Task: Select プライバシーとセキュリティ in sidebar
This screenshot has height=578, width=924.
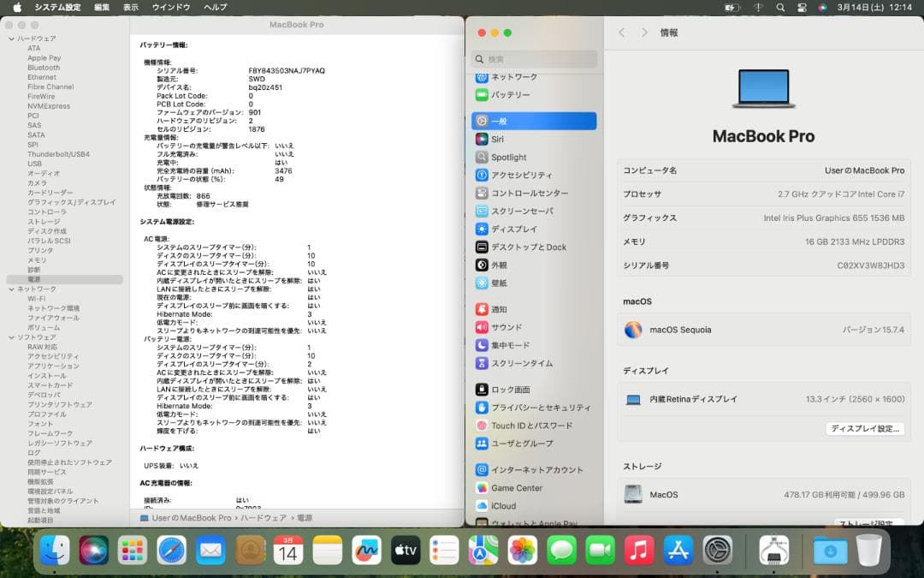Action: click(535, 407)
